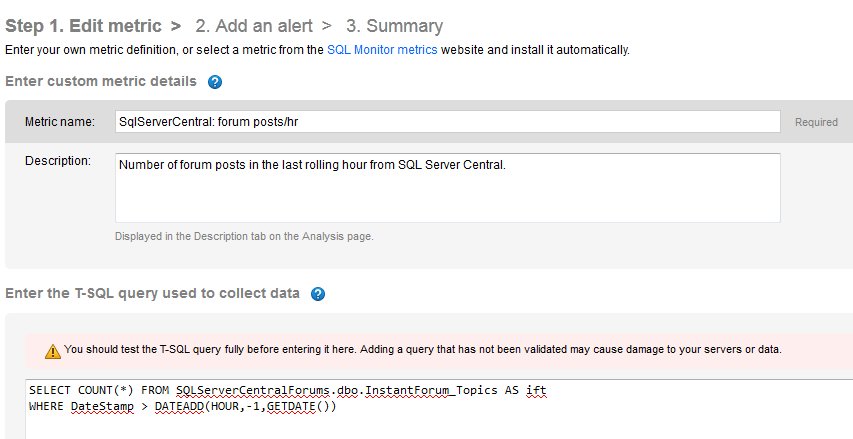Click the "Description:" label

58,161
